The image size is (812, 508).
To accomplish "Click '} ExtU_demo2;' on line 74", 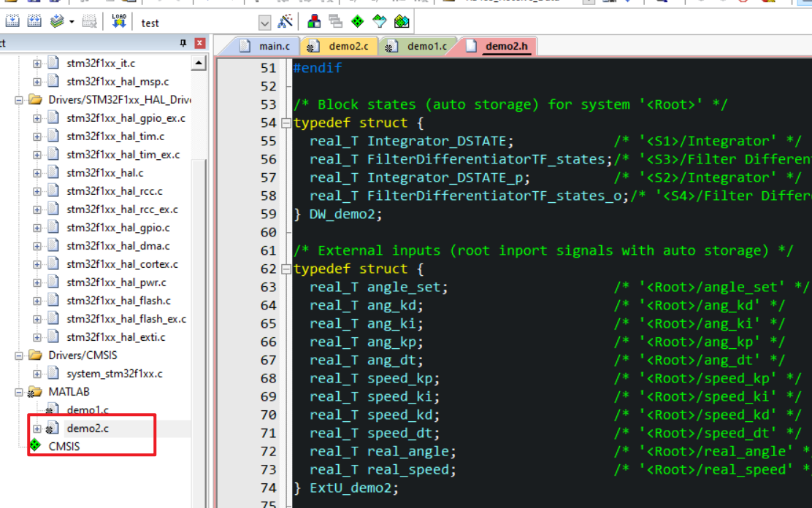I will click(346, 488).
